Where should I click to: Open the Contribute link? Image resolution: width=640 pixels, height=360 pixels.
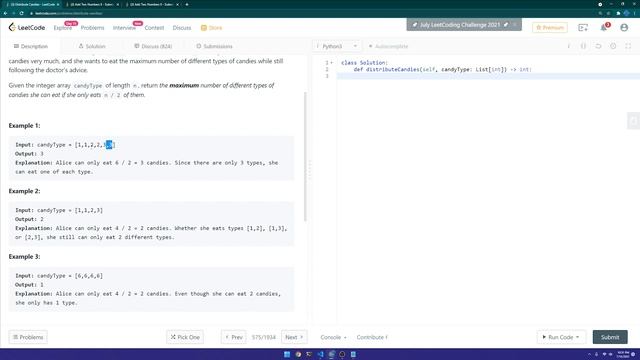(x=372, y=337)
